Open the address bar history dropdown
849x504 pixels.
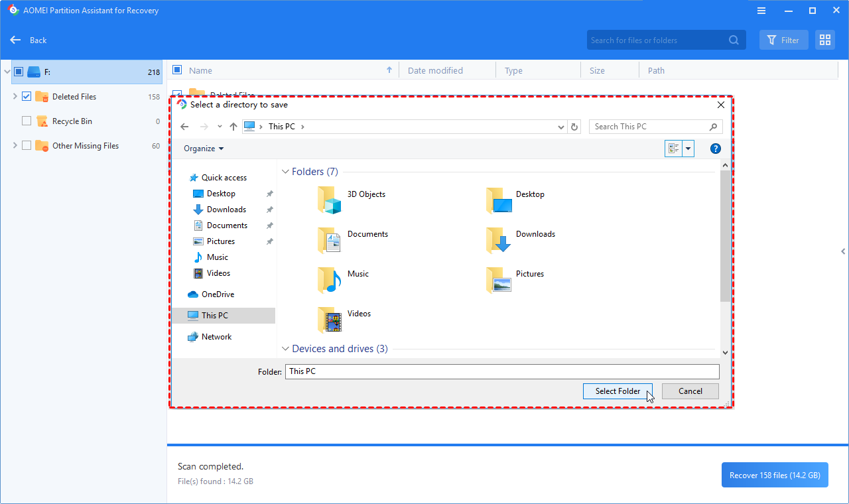click(560, 126)
